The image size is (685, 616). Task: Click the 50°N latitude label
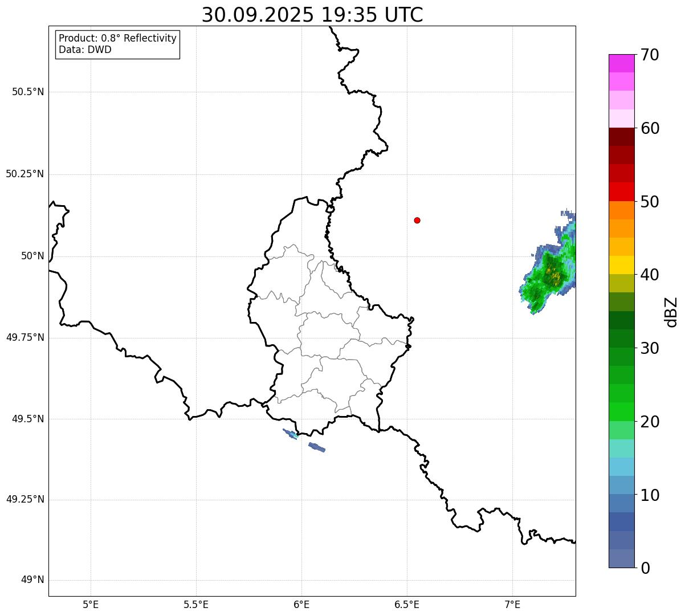point(32,256)
